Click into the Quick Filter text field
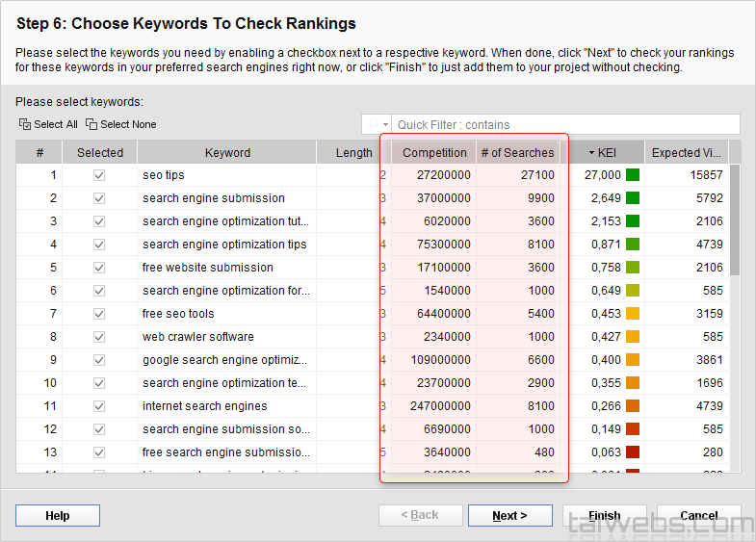The image size is (756, 542). 565,124
